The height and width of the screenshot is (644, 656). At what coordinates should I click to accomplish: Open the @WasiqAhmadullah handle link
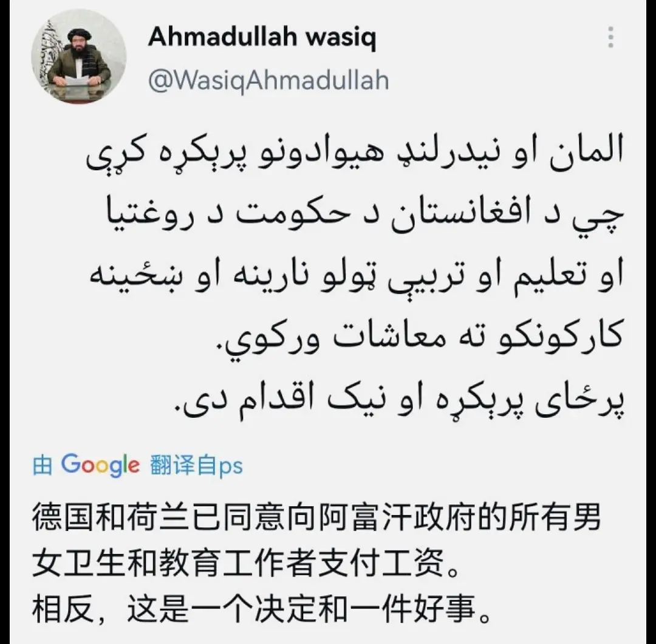click(268, 80)
